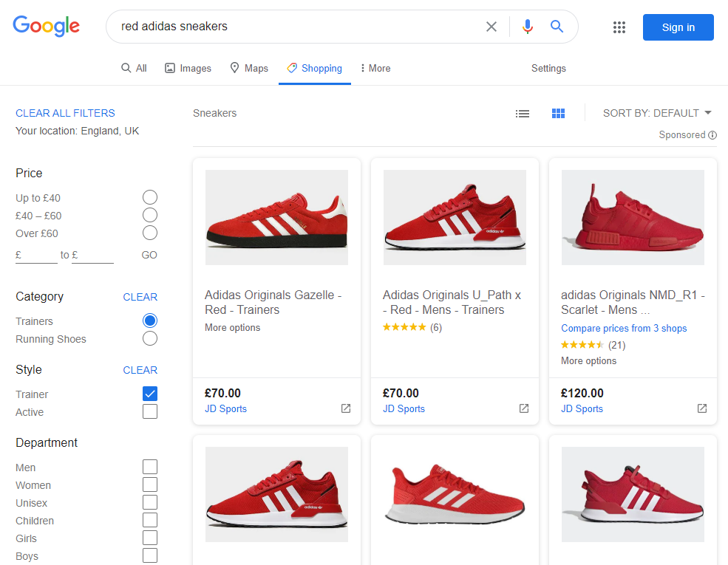This screenshot has height=565, width=728.
Task: Click Clear All Filters
Action: point(65,113)
